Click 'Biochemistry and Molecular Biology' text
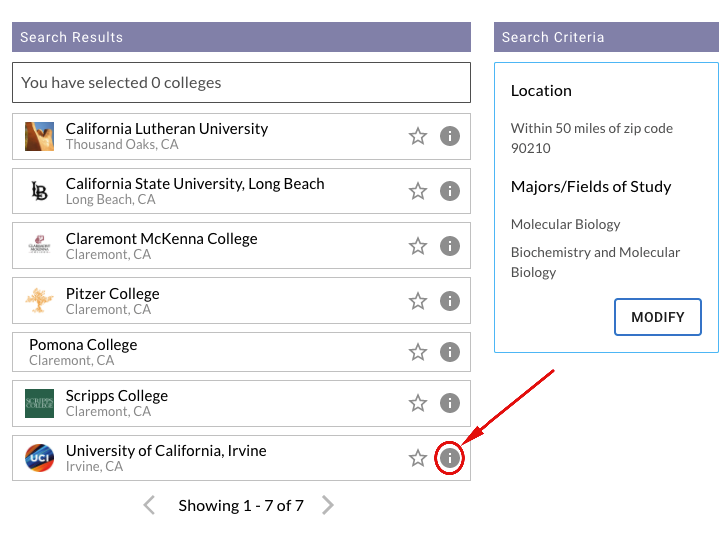Image resolution: width=728 pixels, height=538 pixels. click(595, 262)
